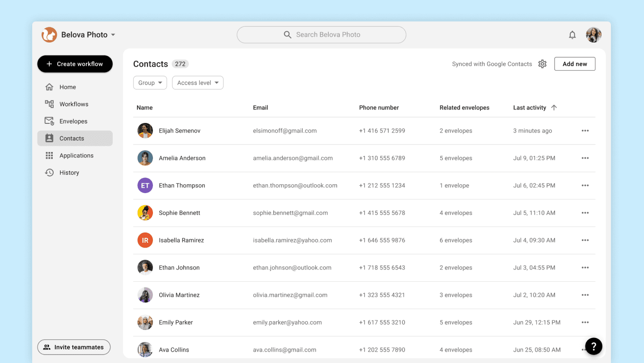644x363 pixels.
Task: Open more options for Isabella Ramirez
Action: click(x=585, y=241)
